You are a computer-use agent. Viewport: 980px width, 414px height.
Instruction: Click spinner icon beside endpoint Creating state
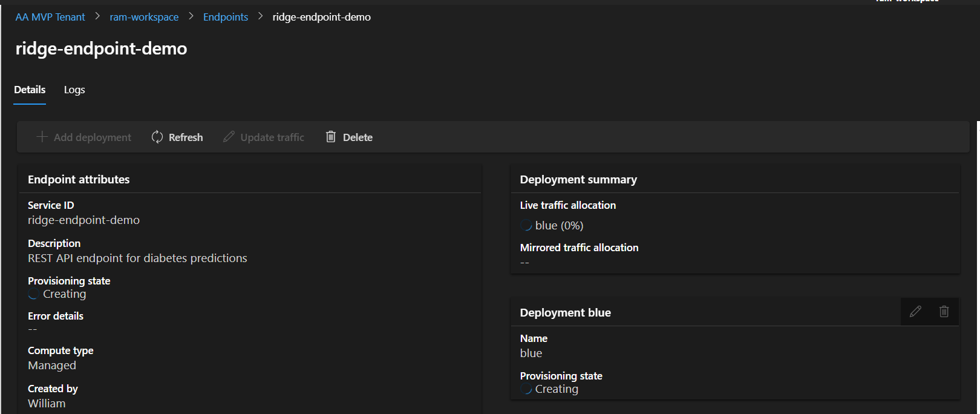(x=34, y=294)
